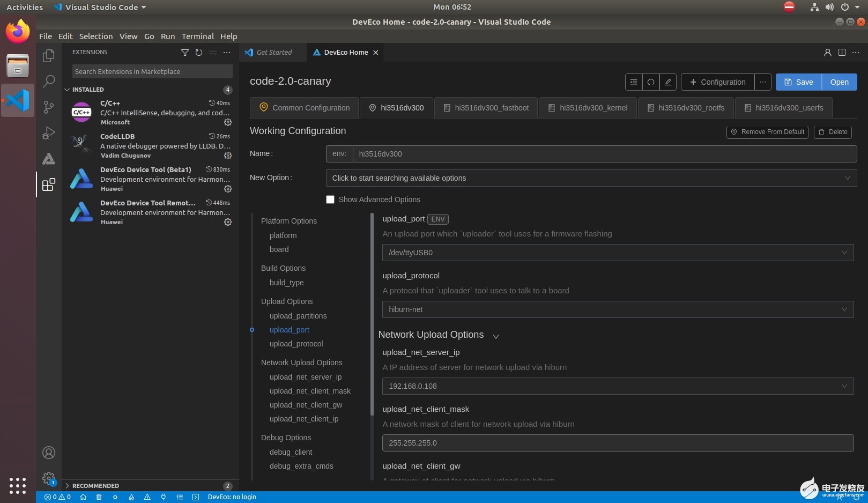This screenshot has height=503, width=868.
Task: Click the Search Extensions in Marketplace field
Action: point(152,71)
